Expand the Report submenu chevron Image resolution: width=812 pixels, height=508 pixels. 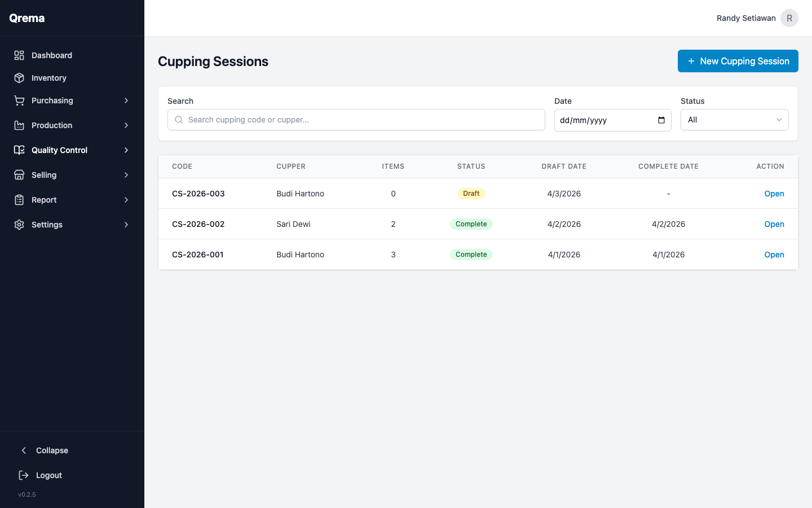[x=126, y=200]
